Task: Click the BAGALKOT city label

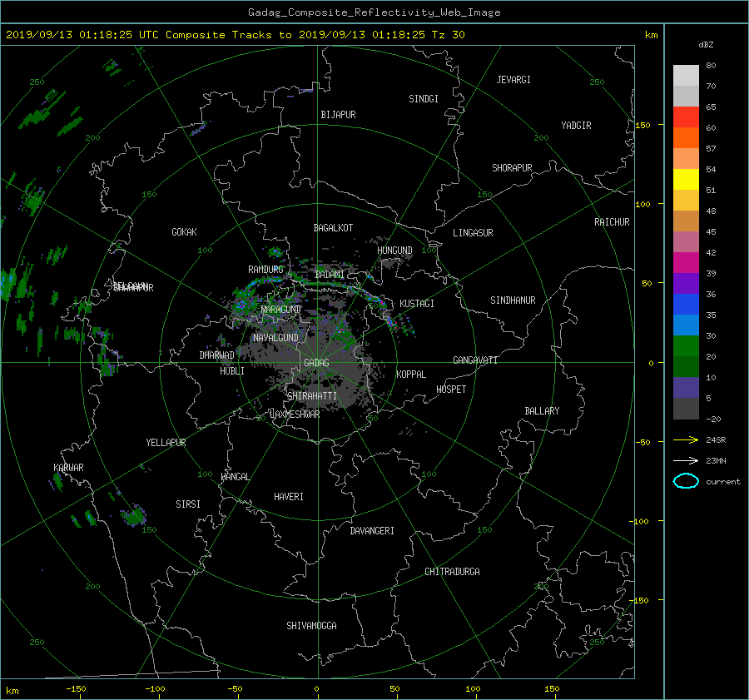Action: (x=333, y=228)
